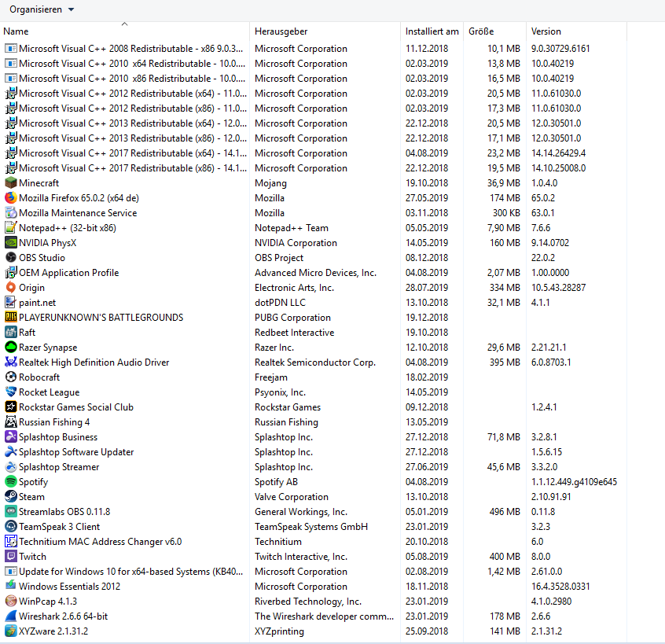The width and height of the screenshot is (665, 644).
Task: Sort by the Installiert am column header
Action: coord(432,31)
